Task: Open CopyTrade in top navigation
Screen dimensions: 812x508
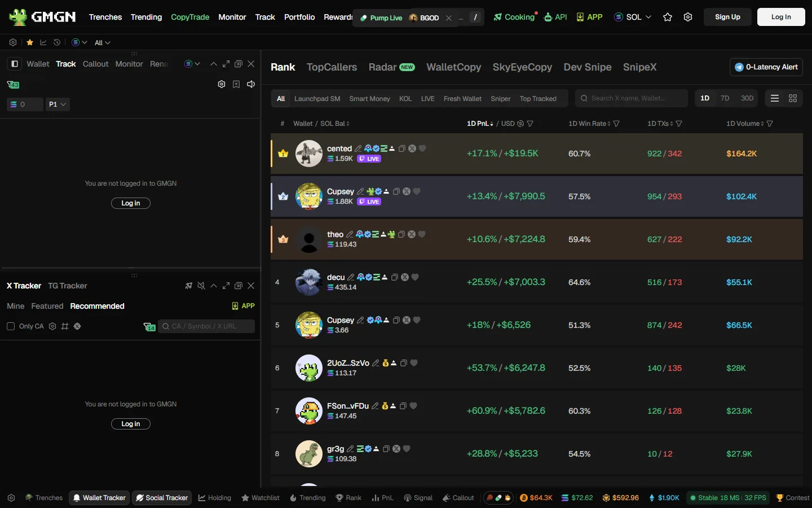Action: pyautogui.click(x=190, y=17)
